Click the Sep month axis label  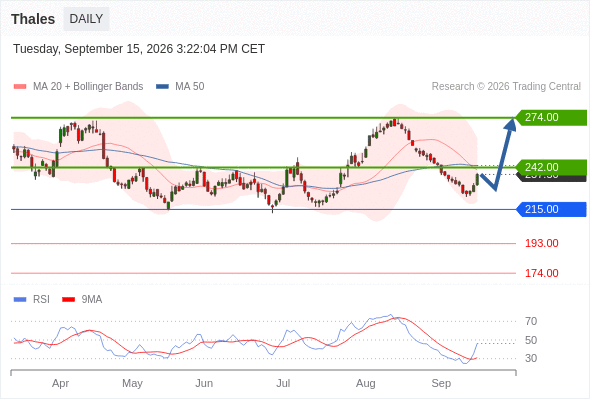[441, 383]
